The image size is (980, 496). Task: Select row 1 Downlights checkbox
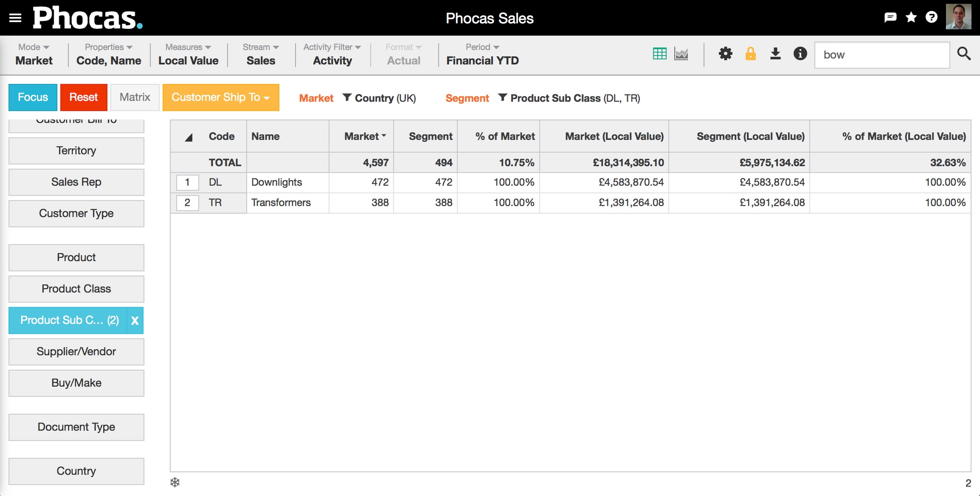[x=187, y=182]
